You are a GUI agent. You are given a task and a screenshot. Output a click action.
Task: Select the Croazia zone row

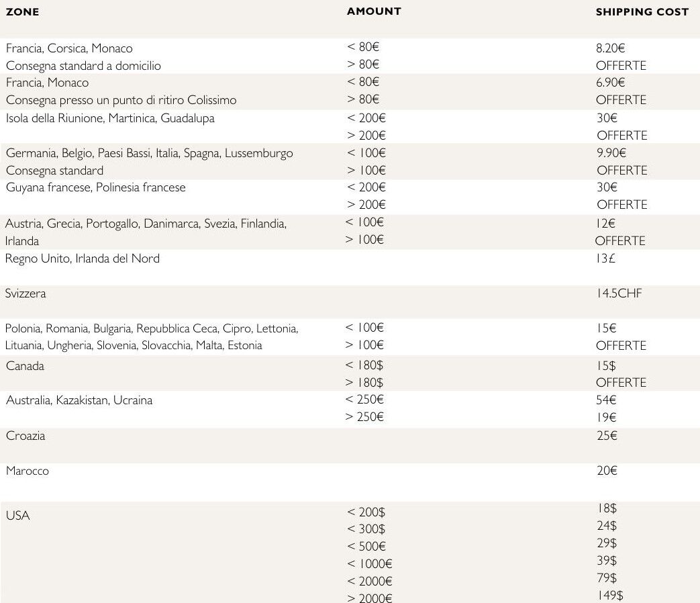pos(26,436)
